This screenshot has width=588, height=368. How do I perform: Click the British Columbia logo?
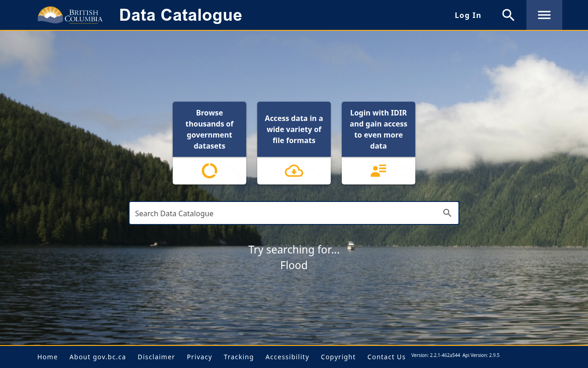pyautogui.click(x=70, y=15)
